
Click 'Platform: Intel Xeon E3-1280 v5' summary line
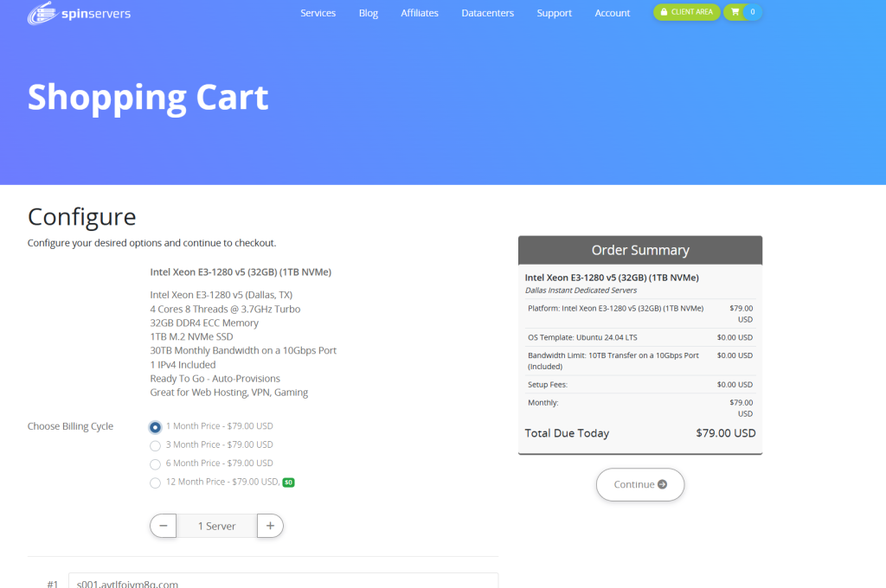[615, 309]
